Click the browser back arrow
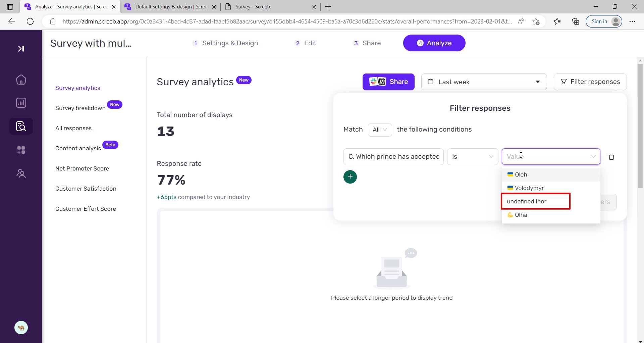Image resolution: width=644 pixels, height=343 pixels. pos(12,21)
